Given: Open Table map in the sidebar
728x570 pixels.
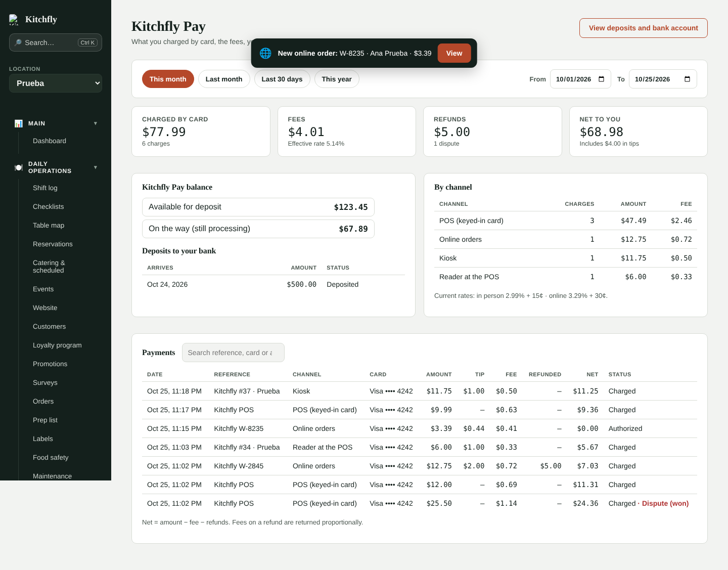Looking at the screenshot, I should click(49, 225).
